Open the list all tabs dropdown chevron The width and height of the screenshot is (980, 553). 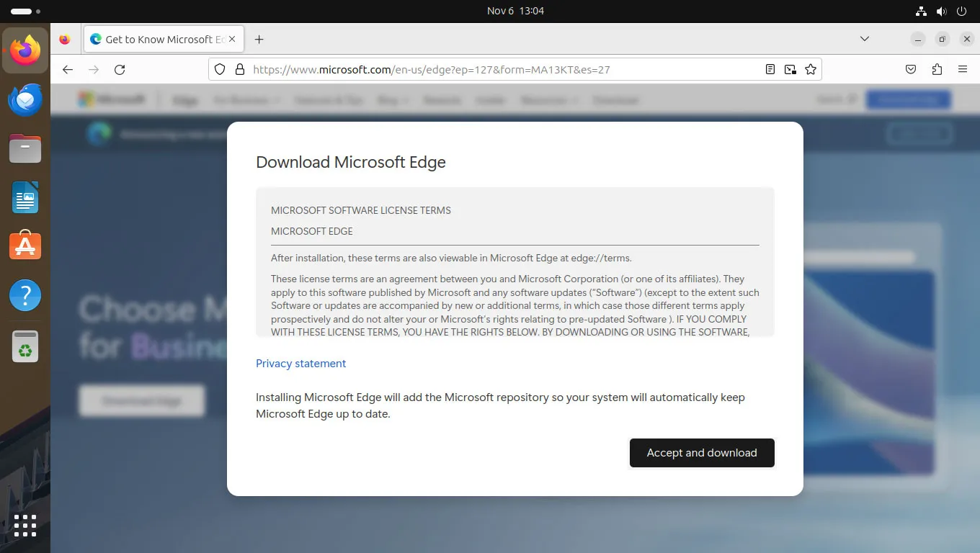(x=864, y=39)
